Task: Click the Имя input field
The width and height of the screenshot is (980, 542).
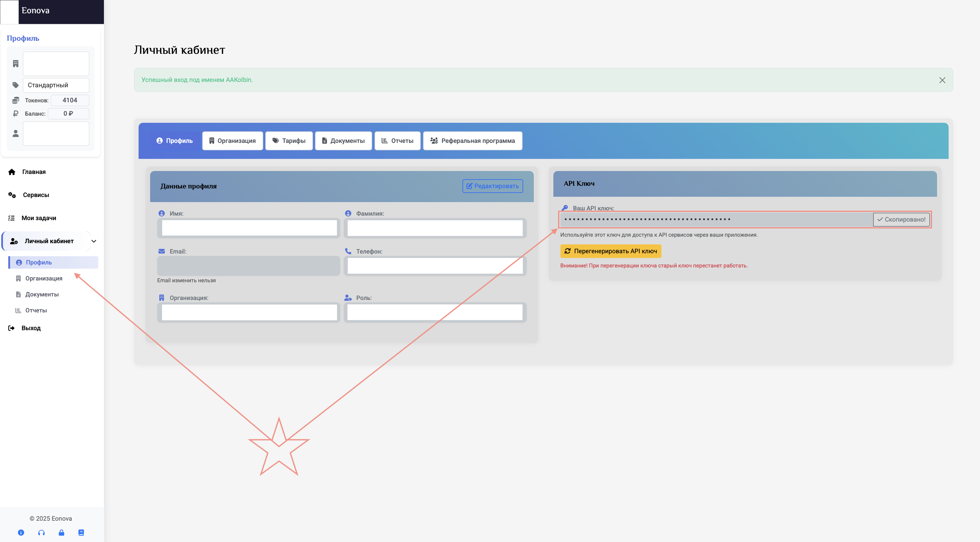Action: 249,228
